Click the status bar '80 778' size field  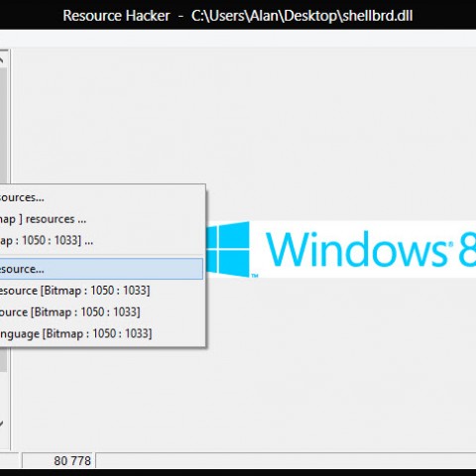(x=59, y=460)
